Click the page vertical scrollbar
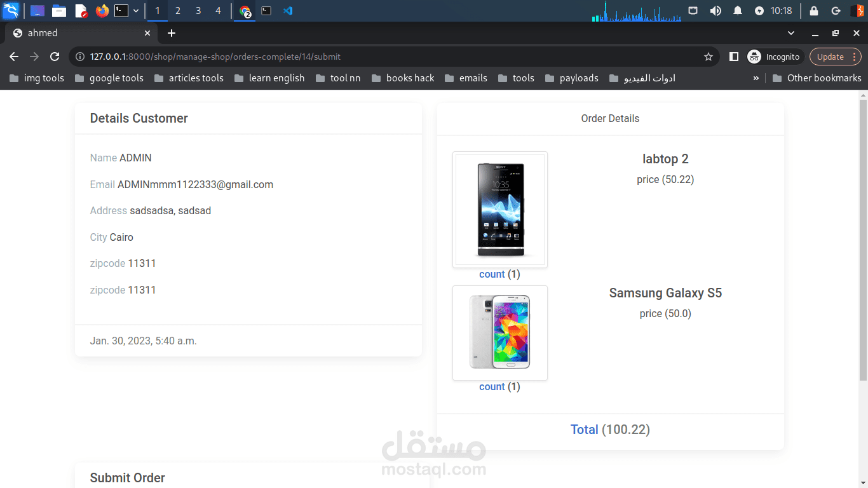Image resolution: width=868 pixels, height=488 pixels. [863, 240]
